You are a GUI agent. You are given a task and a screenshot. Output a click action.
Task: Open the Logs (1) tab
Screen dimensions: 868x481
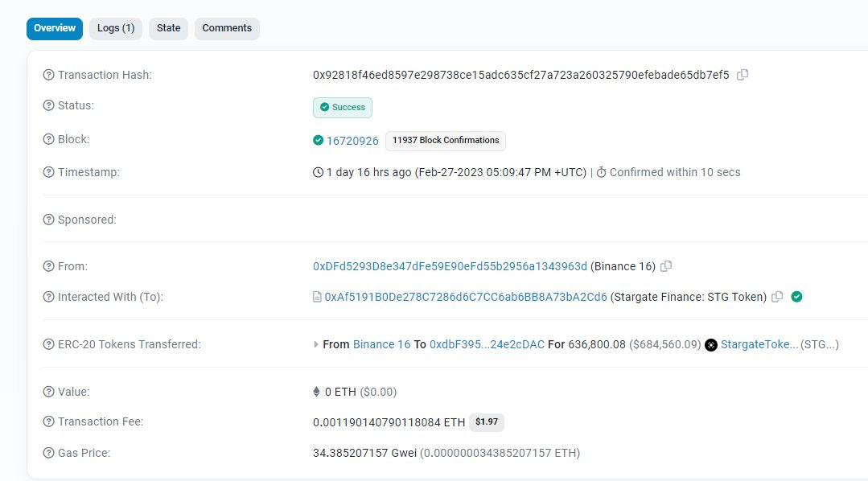pyautogui.click(x=116, y=28)
